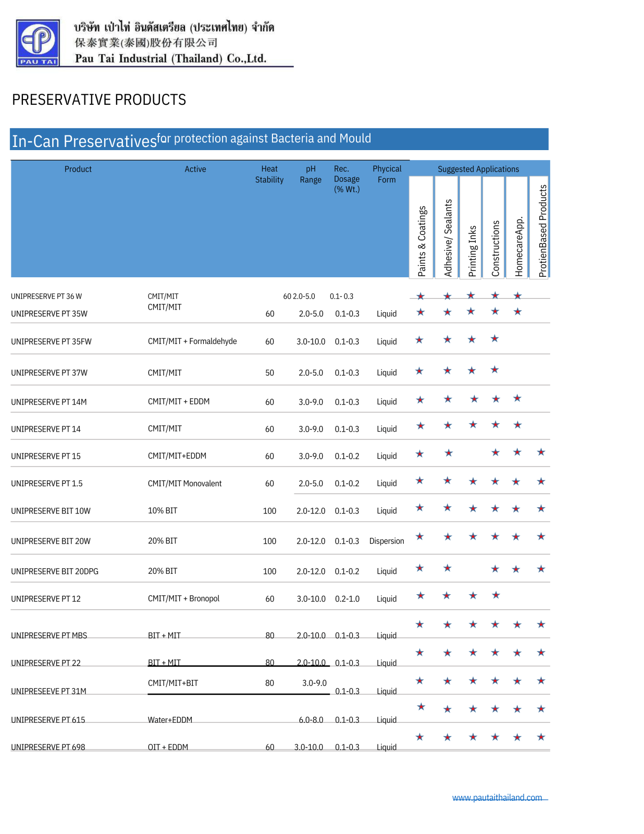Image resolution: width=644 pixels, height=834 pixels.
Task: Click UNIPRESEEVE PT 31M product name
Action: tap(48, 691)
